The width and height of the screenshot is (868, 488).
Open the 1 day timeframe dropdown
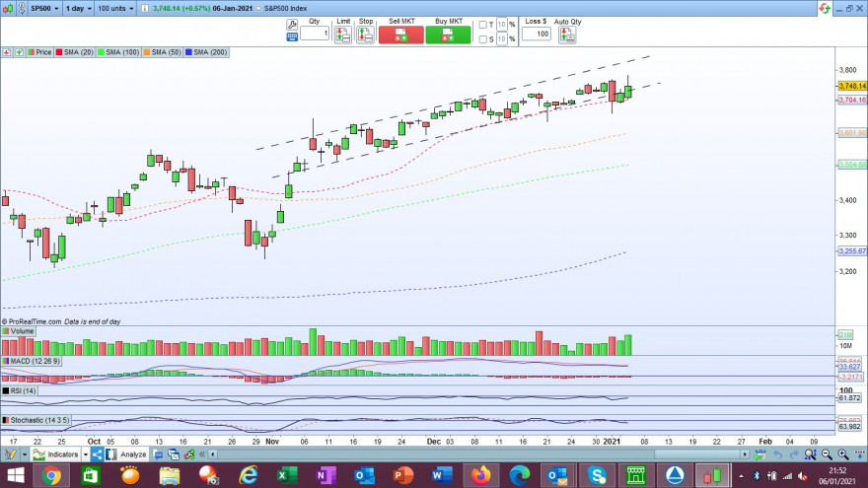[x=79, y=8]
